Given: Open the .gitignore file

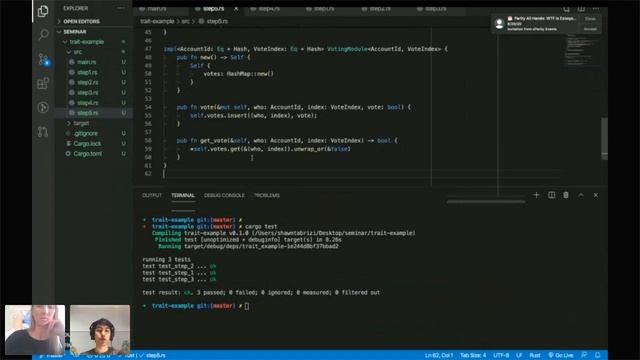Looking at the screenshot, I should click(86, 133).
